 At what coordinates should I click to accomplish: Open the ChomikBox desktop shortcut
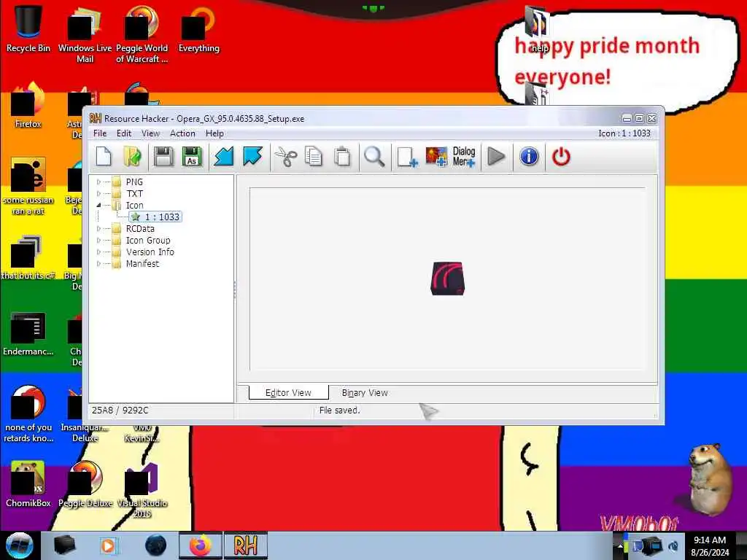[28, 484]
